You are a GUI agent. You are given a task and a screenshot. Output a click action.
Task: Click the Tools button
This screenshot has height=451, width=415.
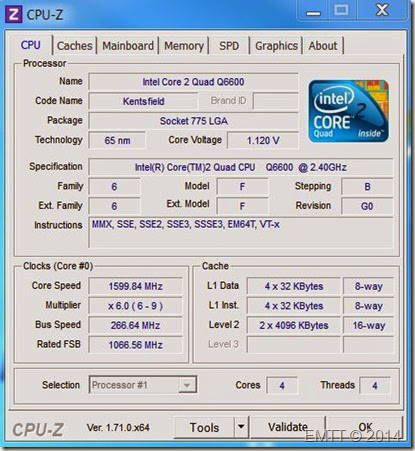pyautogui.click(x=204, y=427)
